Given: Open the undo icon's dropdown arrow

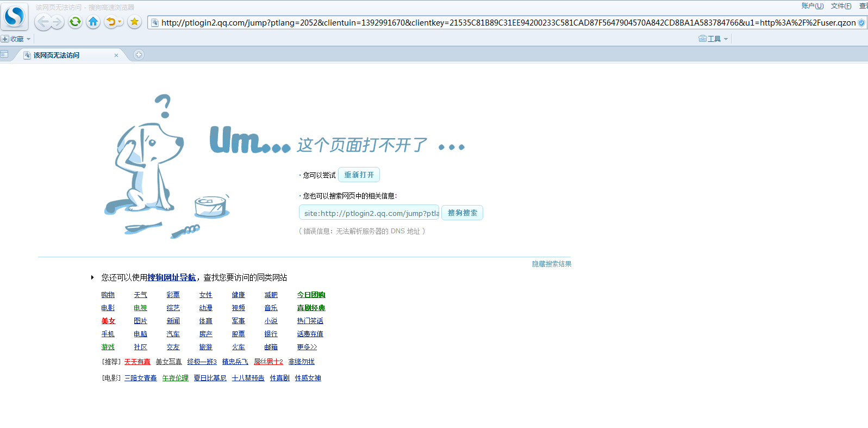Looking at the screenshot, I should tap(120, 22).
